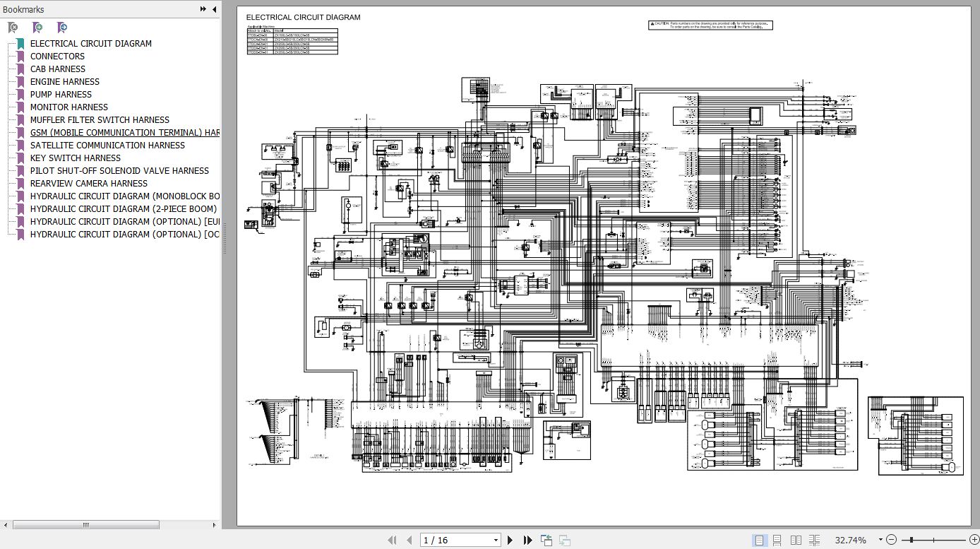Open HYDRAULIC CIRCUIT DIAGRAM (2-PIECE BOOM) bookmark
The image size is (980, 549).
click(x=124, y=209)
